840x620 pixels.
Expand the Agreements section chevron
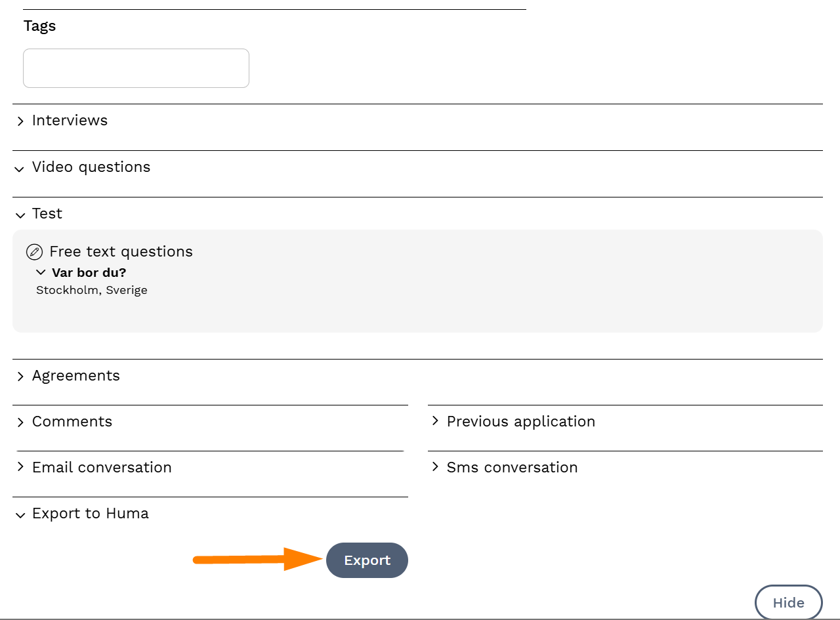pos(20,377)
